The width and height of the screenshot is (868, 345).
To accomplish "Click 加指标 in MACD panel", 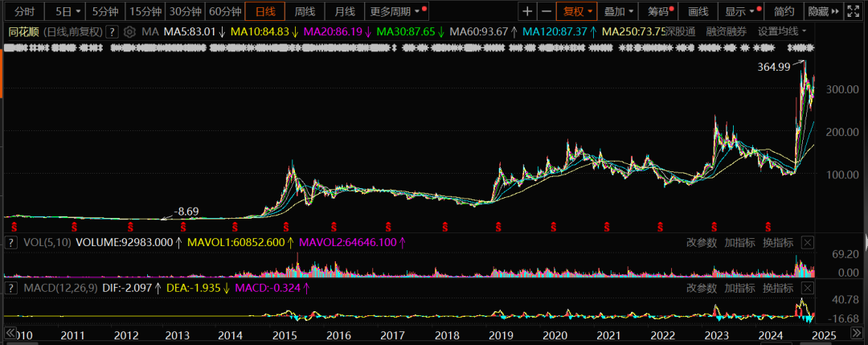I will [x=739, y=288].
